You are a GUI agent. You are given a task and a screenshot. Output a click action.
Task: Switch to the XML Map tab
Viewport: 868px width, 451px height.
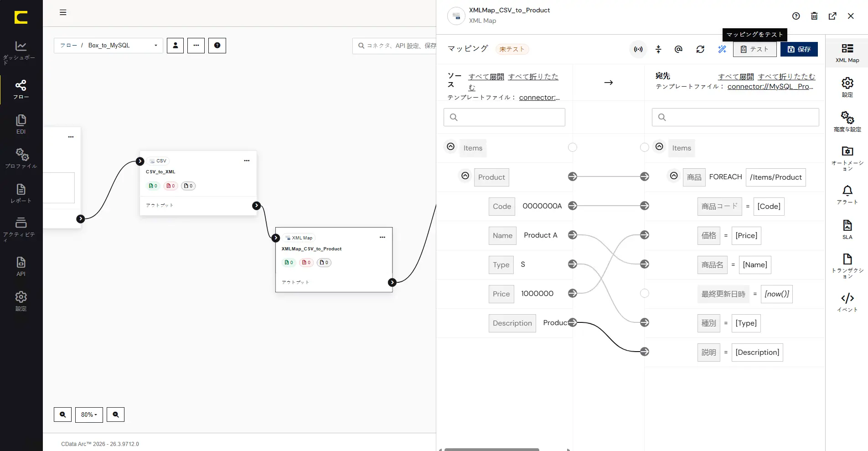point(847,53)
